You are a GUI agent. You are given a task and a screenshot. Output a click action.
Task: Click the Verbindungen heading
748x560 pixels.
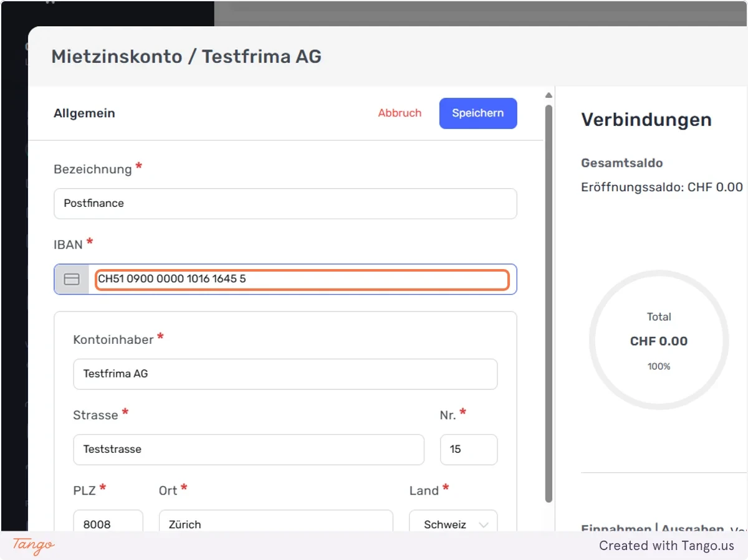pyautogui.click(x=646, y=120)
